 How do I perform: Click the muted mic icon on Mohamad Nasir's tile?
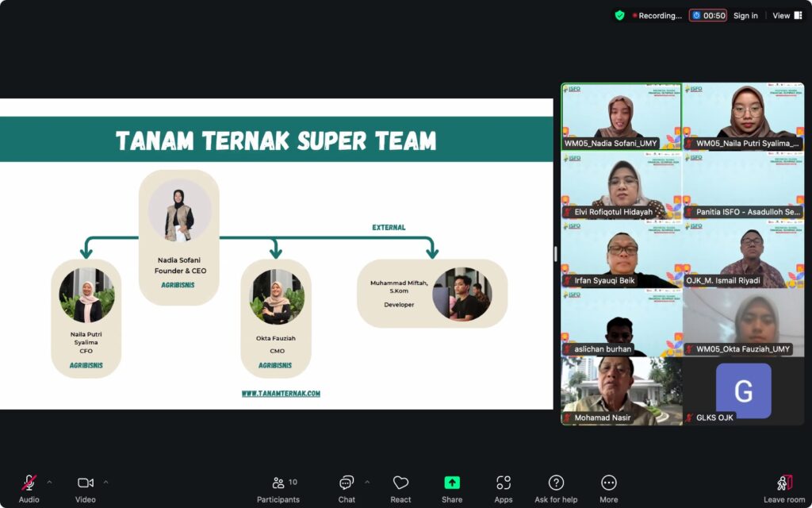[x=568, y=418]
